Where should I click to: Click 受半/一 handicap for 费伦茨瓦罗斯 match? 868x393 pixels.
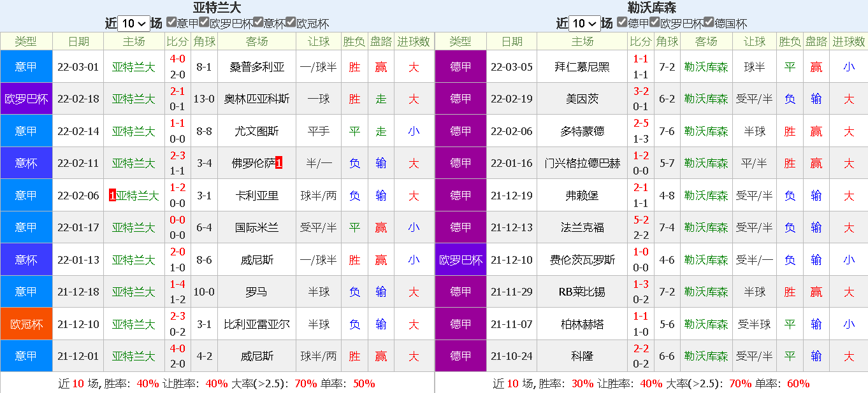pyautogui.click(x=754, y=260)
